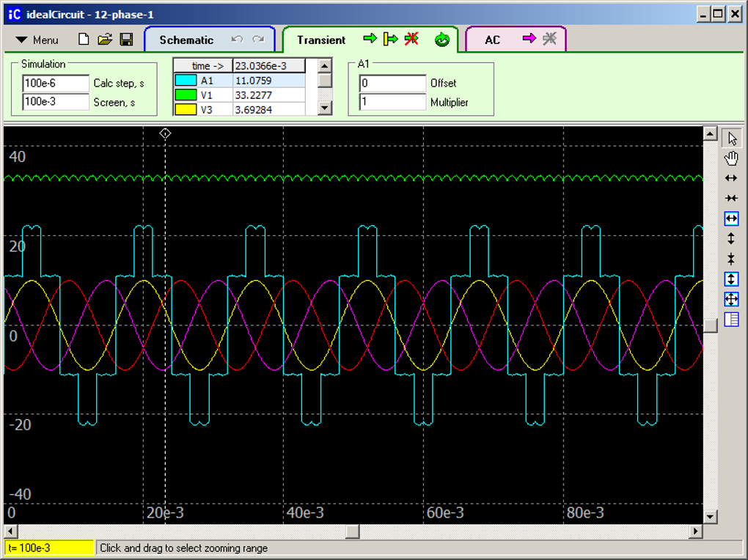
Task: Fit entire plot using the four-arrow fit icon
Action: coord(731,299)
